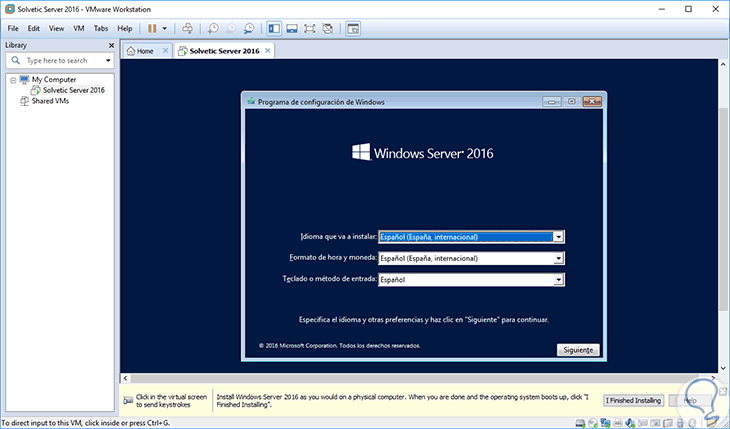Viewport: 730px width, 429px height.
Task: Open 'Formato de hora y moneda' dropdown
Action: [559, 259]
